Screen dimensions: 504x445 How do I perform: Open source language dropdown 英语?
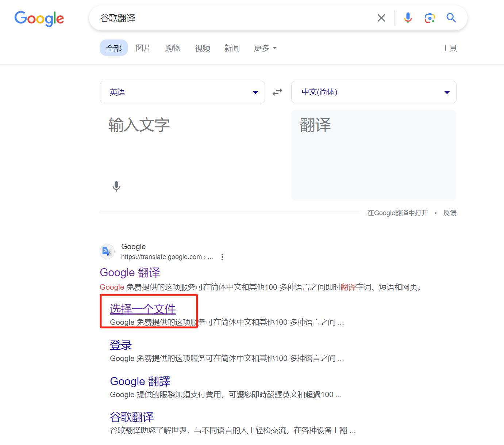pos(182,92)
